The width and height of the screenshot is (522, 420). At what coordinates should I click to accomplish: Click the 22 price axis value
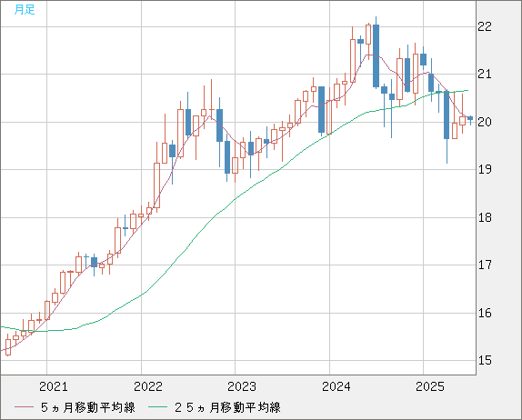click(x=485, y=26)
